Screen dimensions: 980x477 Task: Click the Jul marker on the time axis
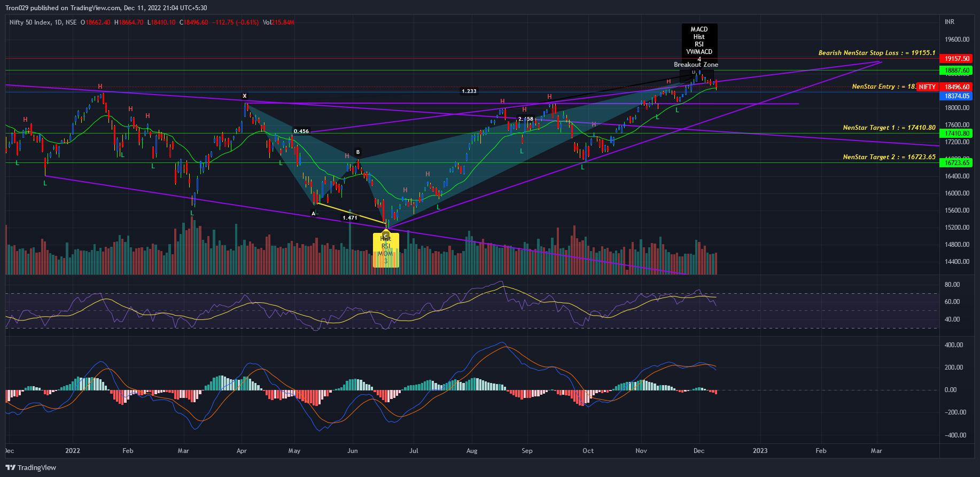(x=414, y=451)
